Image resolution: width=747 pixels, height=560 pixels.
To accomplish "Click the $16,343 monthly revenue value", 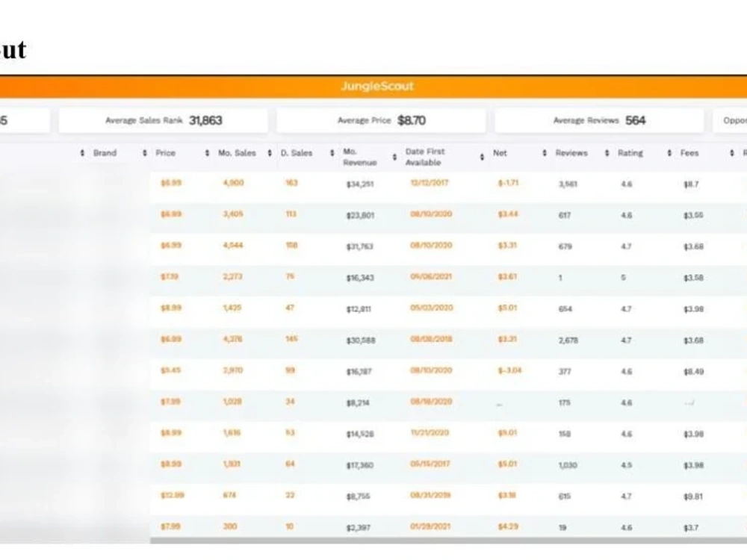I will coord(360,278).
